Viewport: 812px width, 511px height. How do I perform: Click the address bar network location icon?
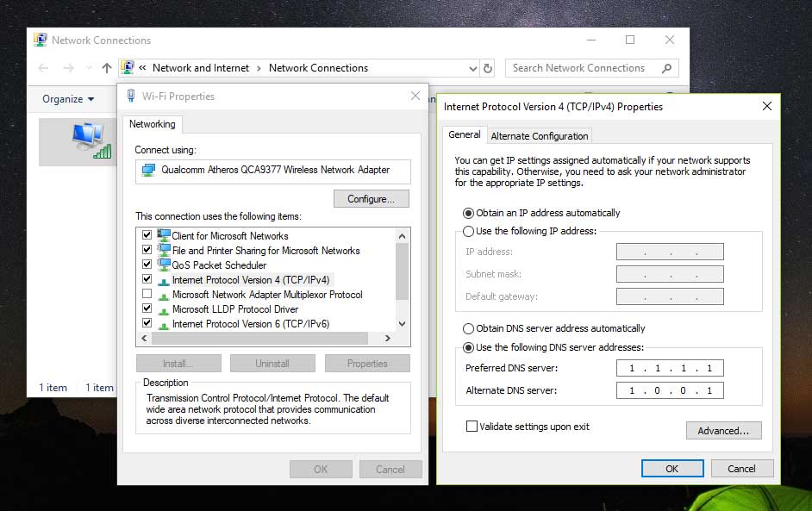[128, 67]
